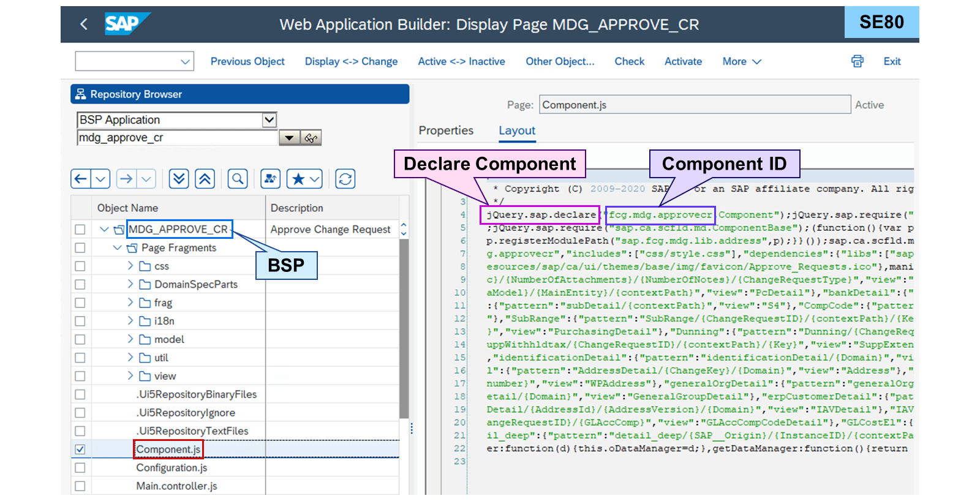Image resolution: width=980 pixels, height=501 pixels.
Task: Open the More menu
Action: pos(742,61)
